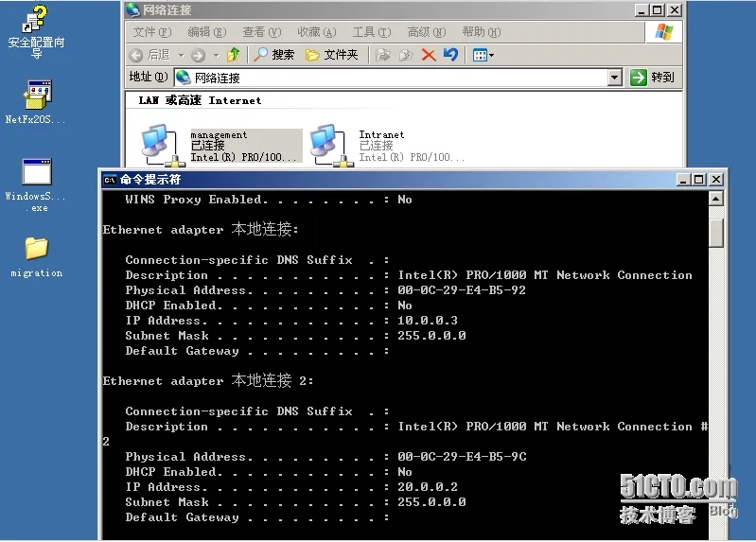
Task: Expand the address bar dropdown arrow
Action: (x=614, y=78)
